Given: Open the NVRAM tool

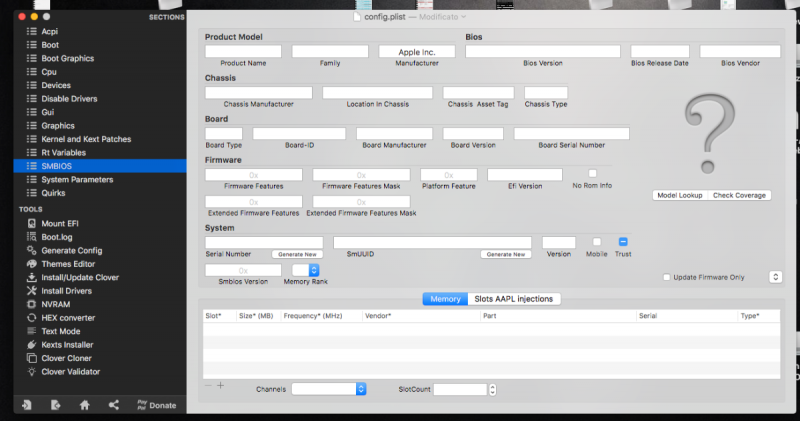Looking at the screenshot, I should [55, 304].
